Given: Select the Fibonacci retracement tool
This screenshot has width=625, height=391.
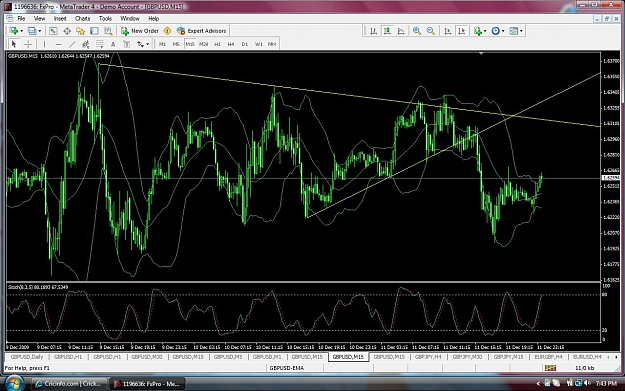Looking at the screenshot, I should click(99, 44).
